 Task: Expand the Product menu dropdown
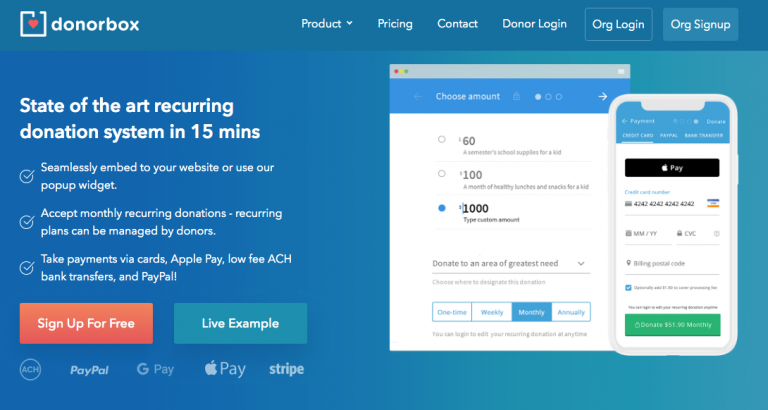(x=327, y=23)
